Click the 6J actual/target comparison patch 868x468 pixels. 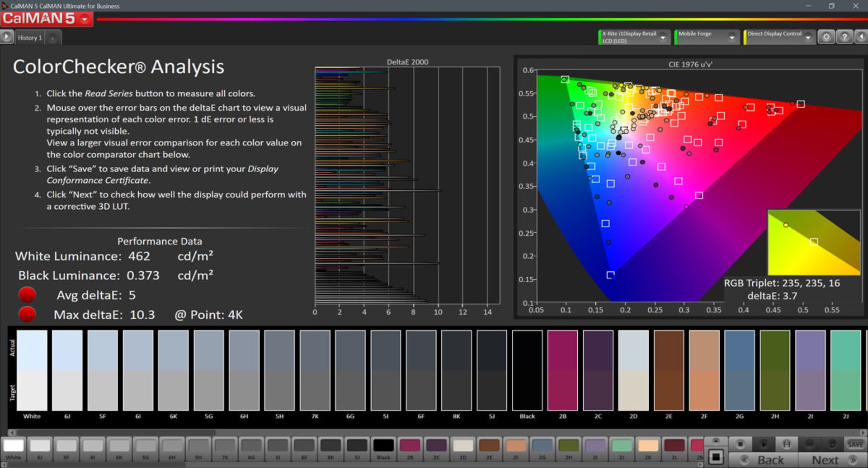tap(67, 370)
